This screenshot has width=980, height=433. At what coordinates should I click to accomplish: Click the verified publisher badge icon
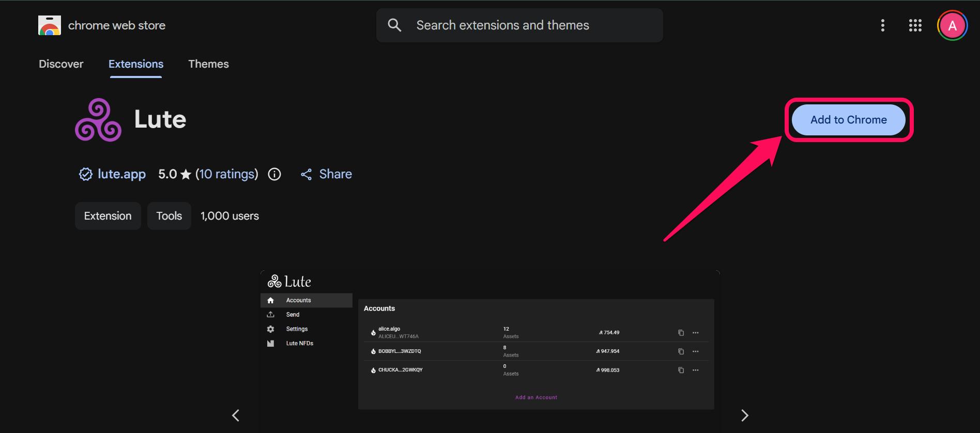[85, 174]
